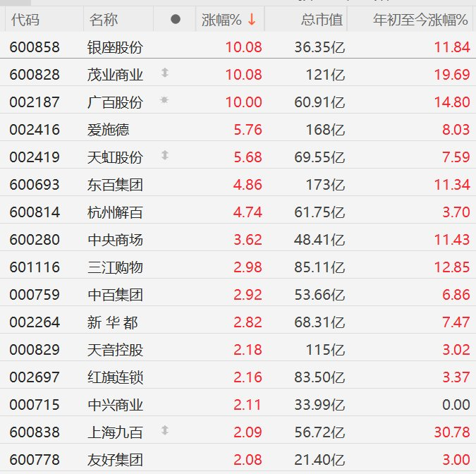Click the 代码 column header
The image size is (476, 474).
25,20
